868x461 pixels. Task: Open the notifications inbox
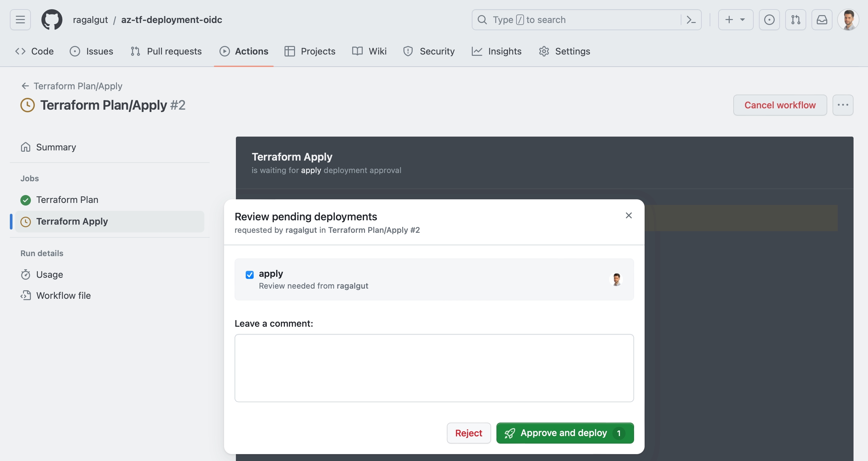pos(821,19)
